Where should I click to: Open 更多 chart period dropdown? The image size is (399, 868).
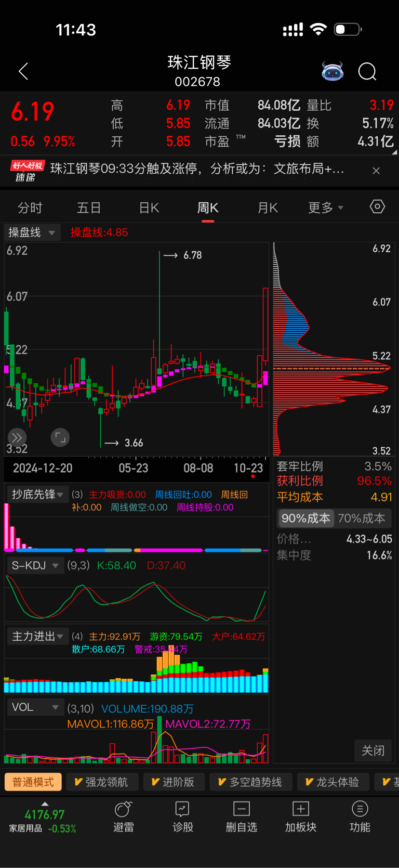point(325,208)
